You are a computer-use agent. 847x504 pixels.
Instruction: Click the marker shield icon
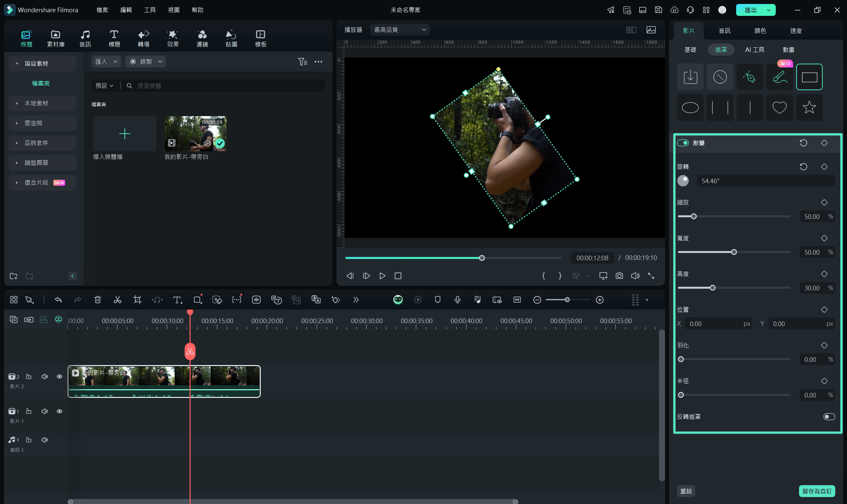437,300
